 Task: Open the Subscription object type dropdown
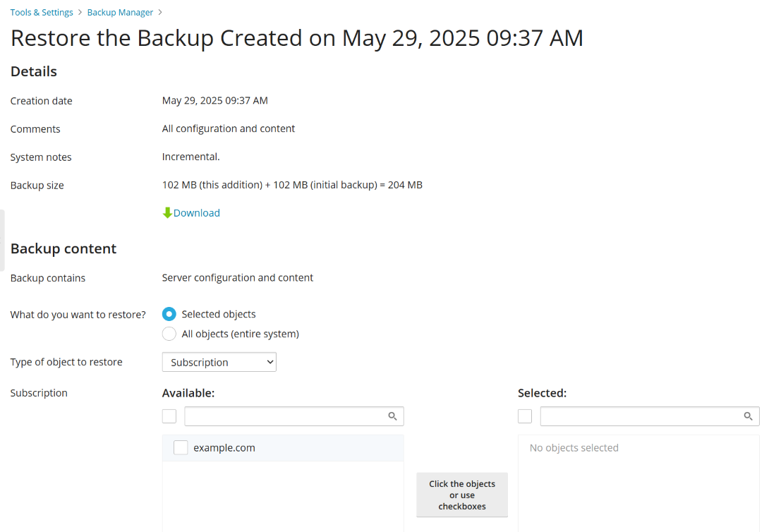tap(219, 362)
